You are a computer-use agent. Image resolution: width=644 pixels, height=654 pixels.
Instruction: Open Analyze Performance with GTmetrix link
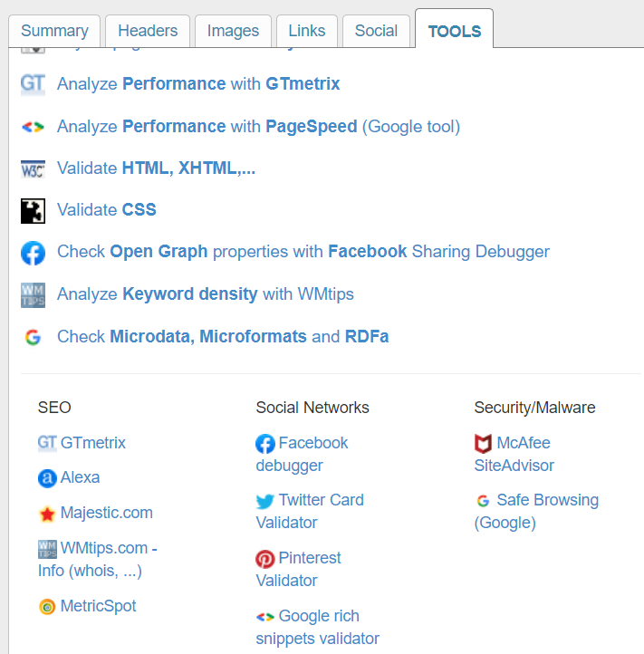coord(198,84)
